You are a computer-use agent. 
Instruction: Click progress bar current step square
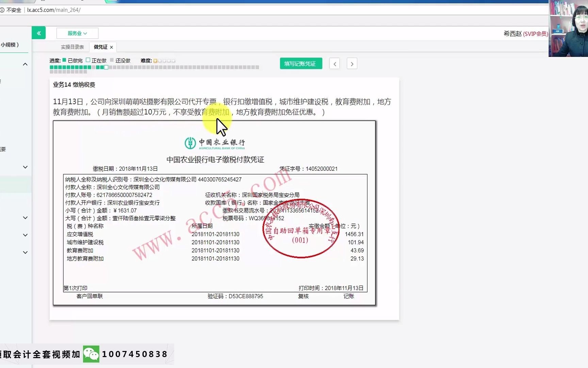pyautogui.click(x=106, y=67)
